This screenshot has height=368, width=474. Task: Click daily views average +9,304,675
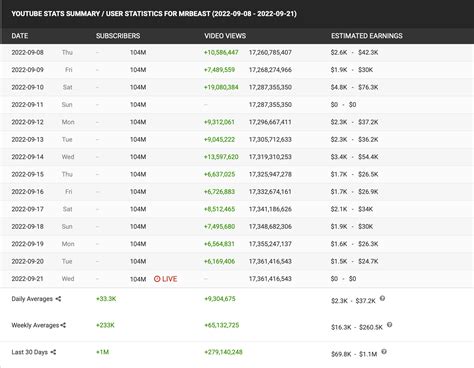(220, 299)
